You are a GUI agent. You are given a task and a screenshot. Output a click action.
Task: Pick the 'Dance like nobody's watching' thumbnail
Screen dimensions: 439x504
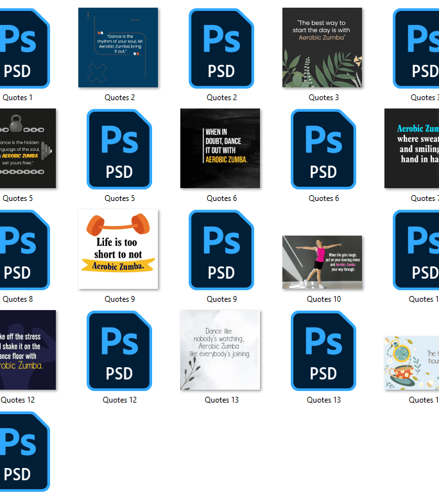click(x=220, y=350)
